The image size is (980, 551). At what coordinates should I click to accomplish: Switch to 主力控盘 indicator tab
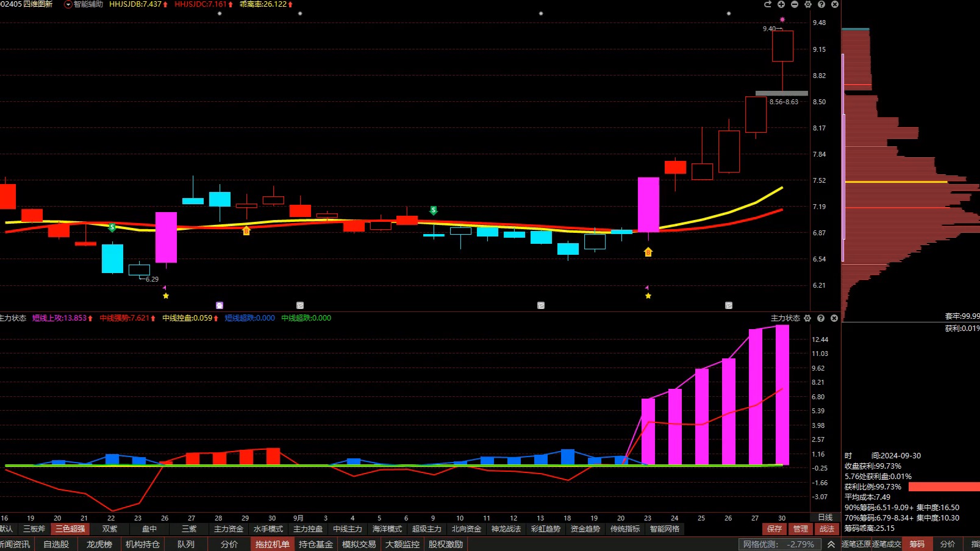point(308,529)
